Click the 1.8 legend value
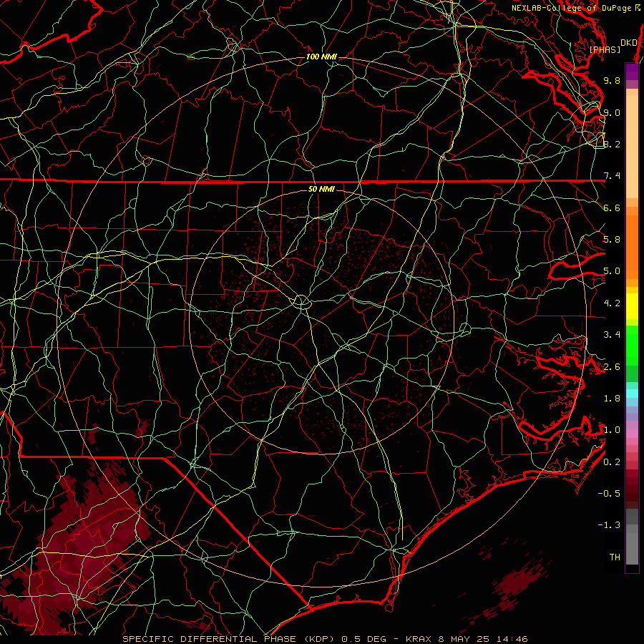The image size is (644, 644). pos(612,399)
